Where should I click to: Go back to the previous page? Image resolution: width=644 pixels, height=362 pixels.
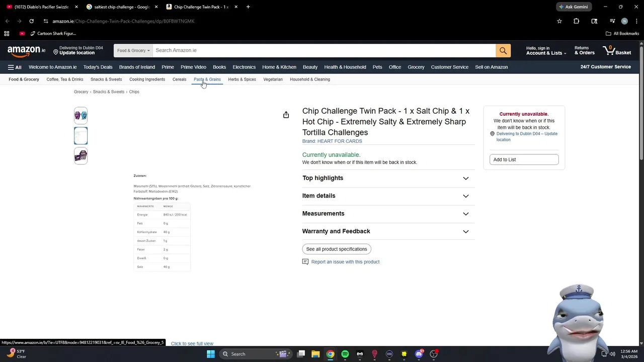[7, 21]
